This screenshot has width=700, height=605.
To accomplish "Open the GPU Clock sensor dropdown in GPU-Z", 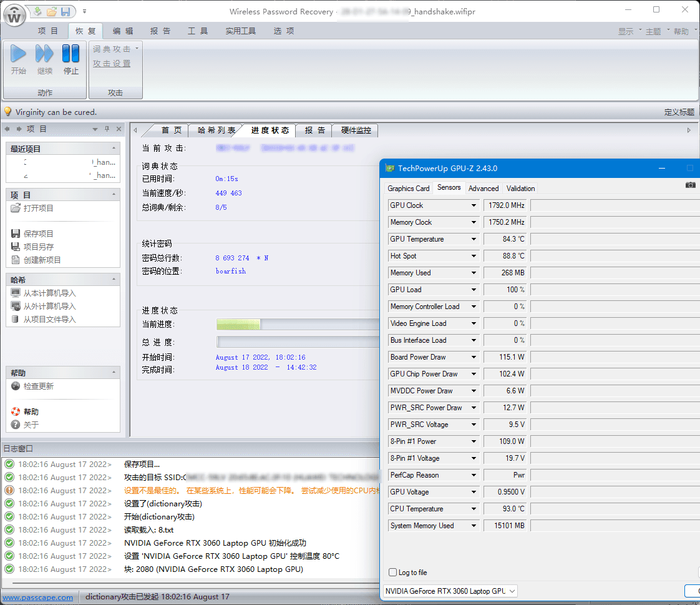I will tap(474, 205).
